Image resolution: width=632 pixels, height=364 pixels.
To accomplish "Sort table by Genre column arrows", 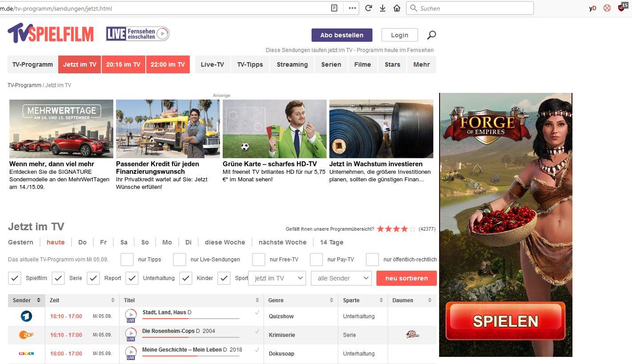I will coord(332,300).
